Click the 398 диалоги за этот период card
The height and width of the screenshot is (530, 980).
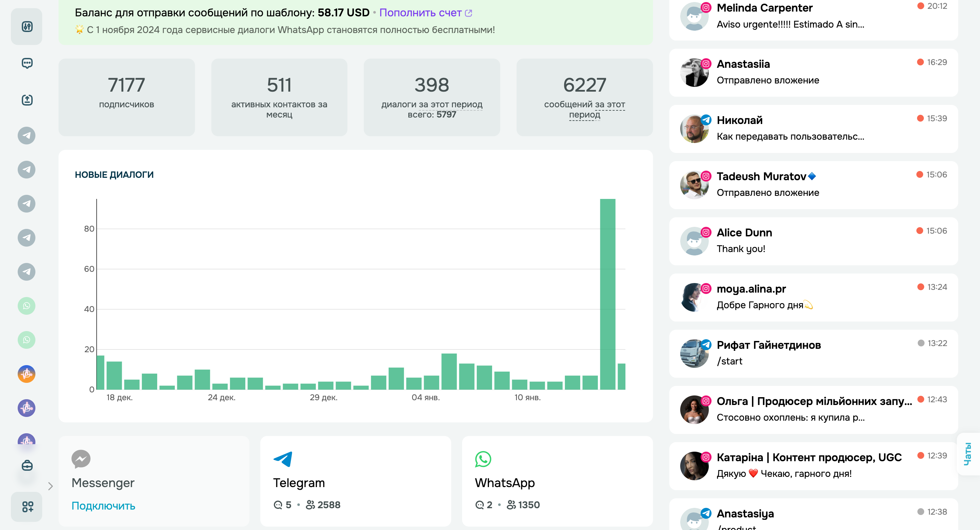(x=431, y=97)
